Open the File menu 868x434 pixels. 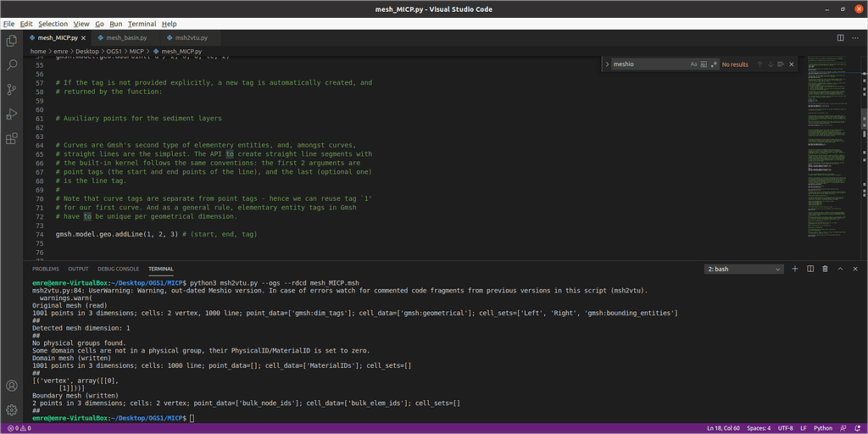click(8, 24)
